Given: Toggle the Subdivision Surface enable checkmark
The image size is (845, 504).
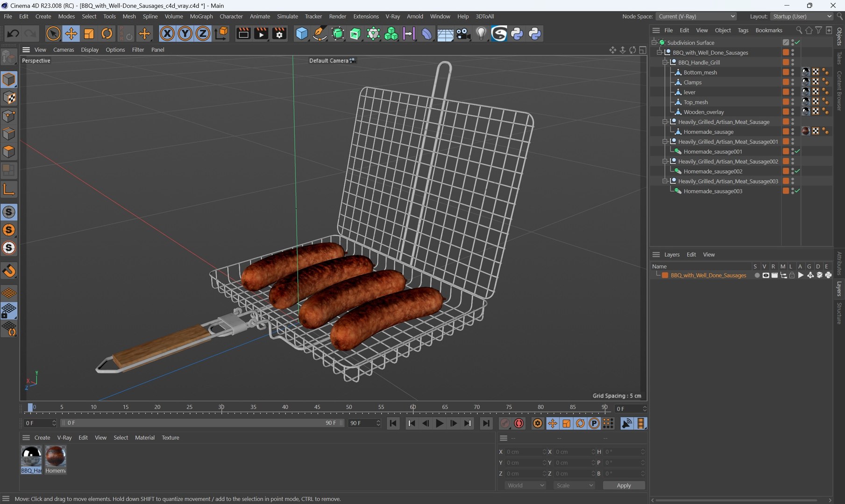Looking at the screenshot, I should (x=798, y=42).
